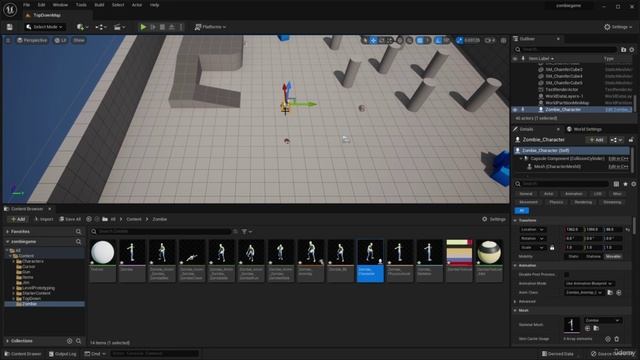Open the Blueprints toolbar dropdown
This screenshot has height=360, width=640.
point(100,27)
